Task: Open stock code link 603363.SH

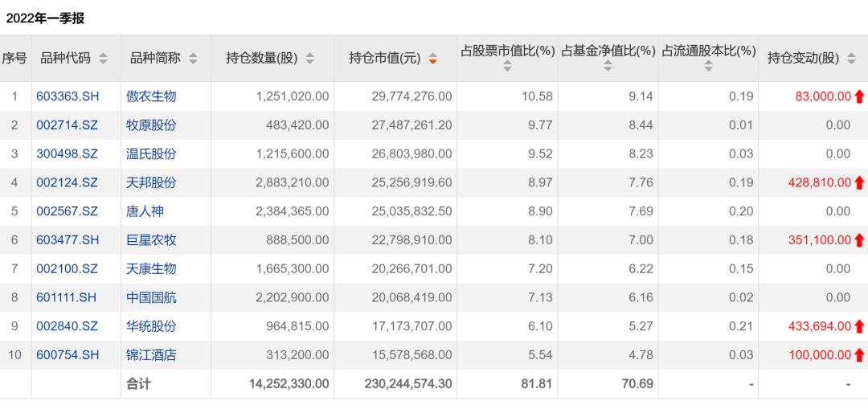Action: click(x=68, y=96)
